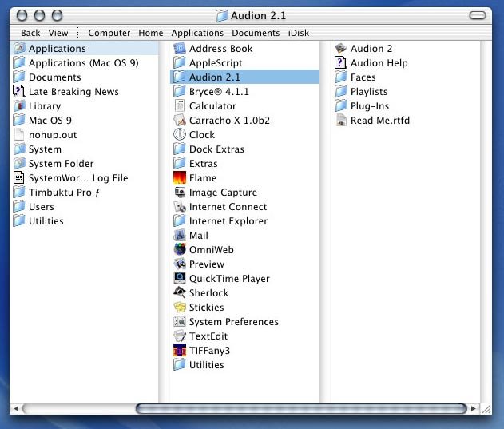The width and height of the screenshot is (504, 429).
Task: Select the TIFFany3 app icon
Action: (180, 350)
